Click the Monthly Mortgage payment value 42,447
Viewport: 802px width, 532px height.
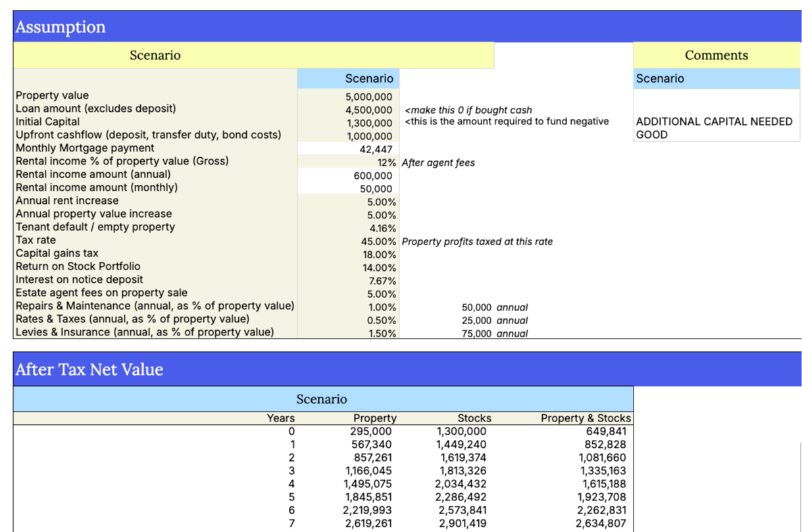coord(349,149)
